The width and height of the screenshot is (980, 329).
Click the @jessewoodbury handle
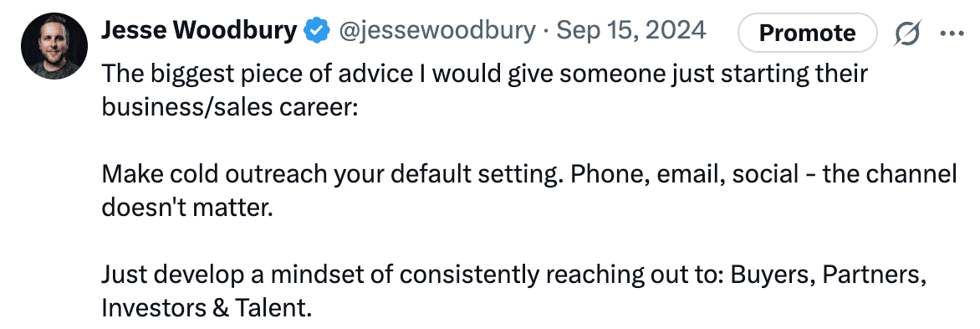coord(436,31)
